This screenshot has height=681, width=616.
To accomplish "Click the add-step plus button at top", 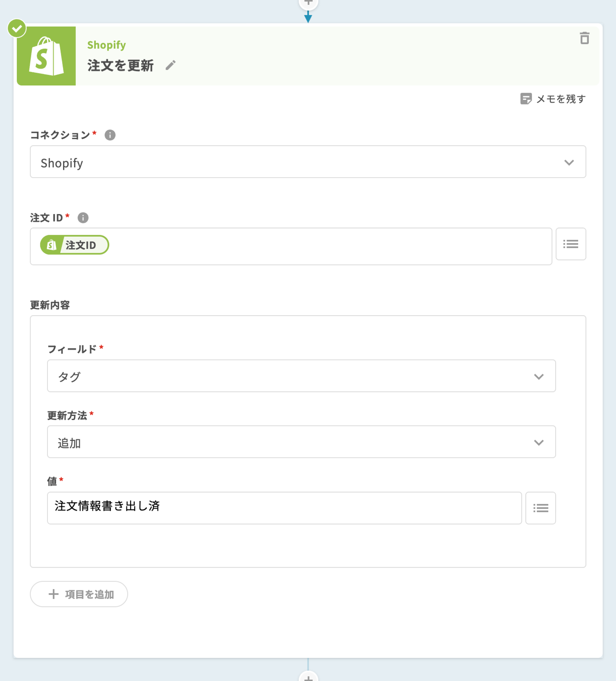I will coord(308,3).
